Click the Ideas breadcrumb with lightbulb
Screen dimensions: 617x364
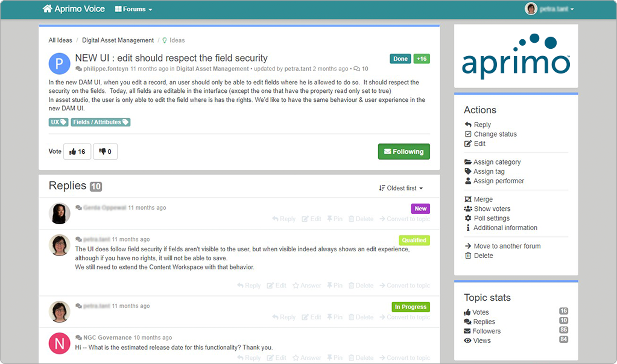tap(174, 40)
